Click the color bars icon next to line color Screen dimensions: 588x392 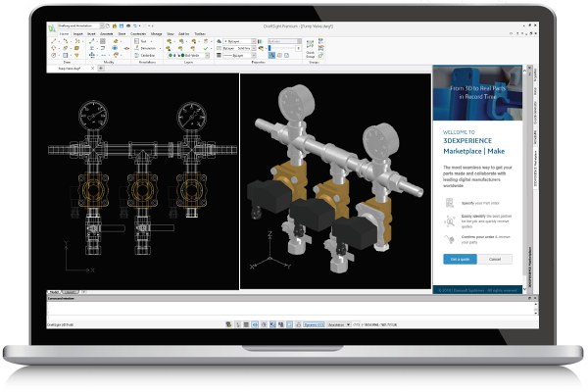coord(260,41)
